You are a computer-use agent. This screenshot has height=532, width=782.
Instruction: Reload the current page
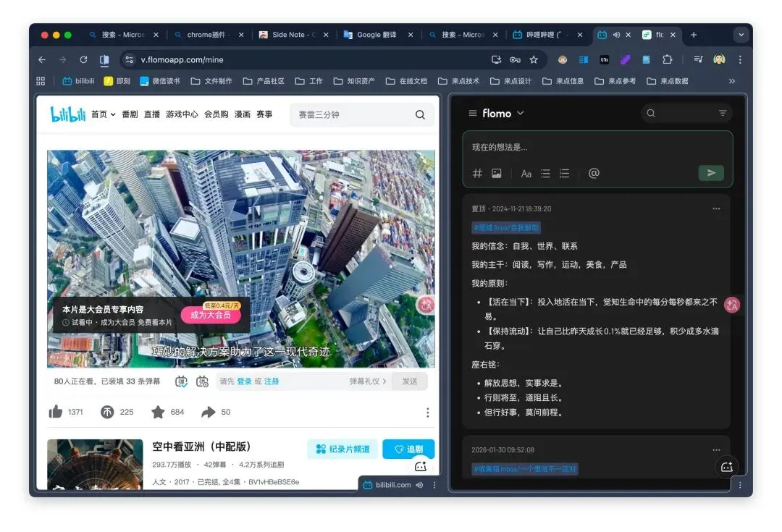tap(83, 60)
